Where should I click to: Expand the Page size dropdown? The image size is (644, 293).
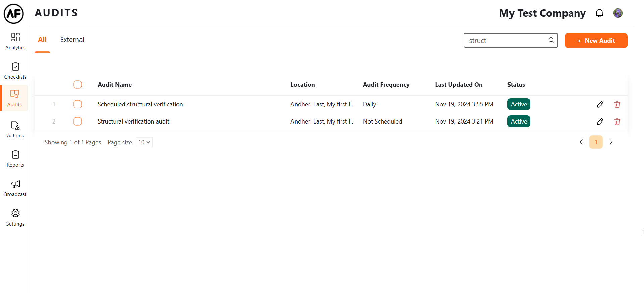144,142
